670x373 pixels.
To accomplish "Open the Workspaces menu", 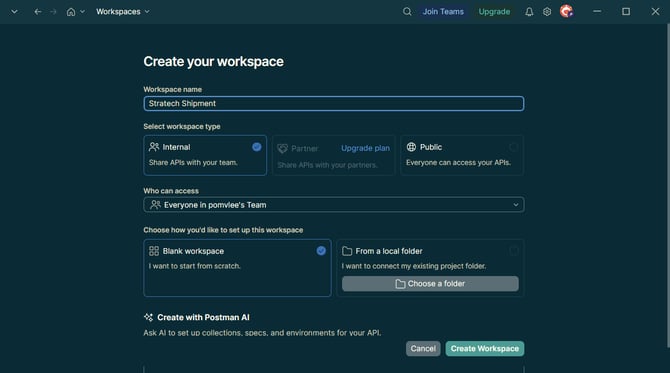I will coord(123,12).
